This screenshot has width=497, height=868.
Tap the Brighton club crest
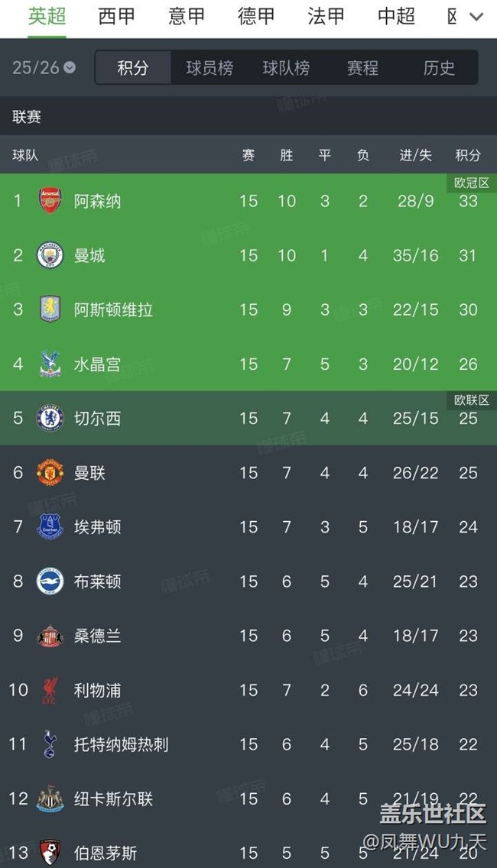click(50, 581)
